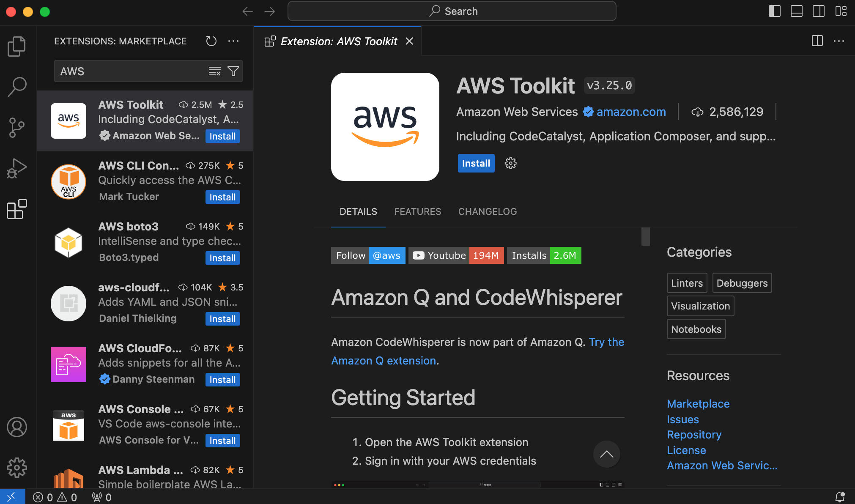Customize the editor layout

tap(841, 11)
